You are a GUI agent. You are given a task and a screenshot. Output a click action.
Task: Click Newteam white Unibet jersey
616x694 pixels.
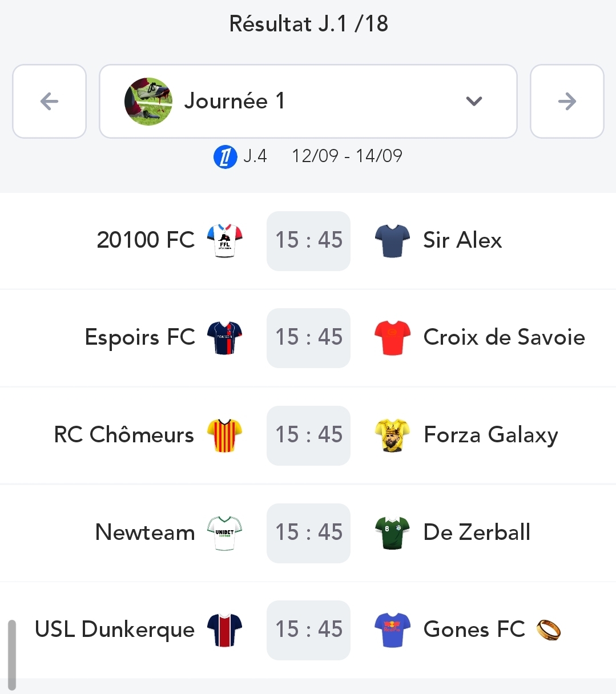224,533
